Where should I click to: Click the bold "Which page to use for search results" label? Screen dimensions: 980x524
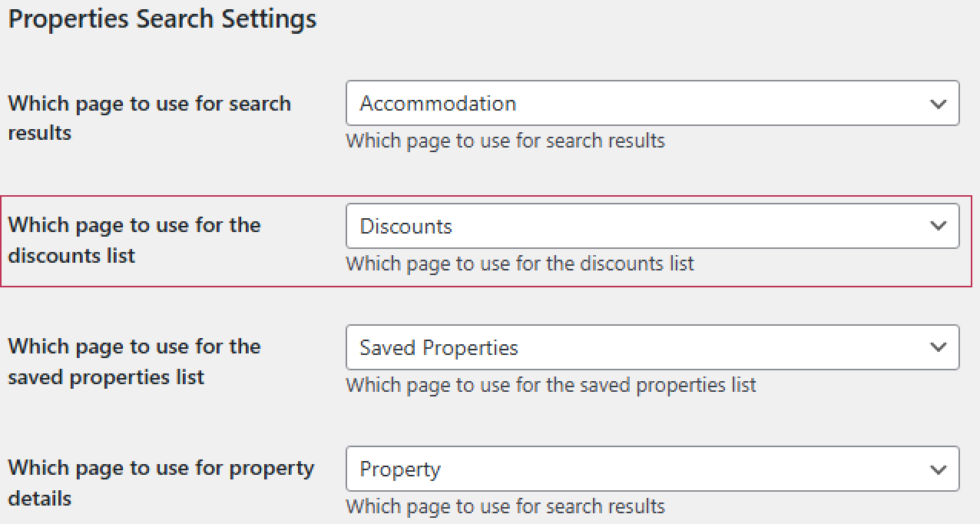pos(149,118)
